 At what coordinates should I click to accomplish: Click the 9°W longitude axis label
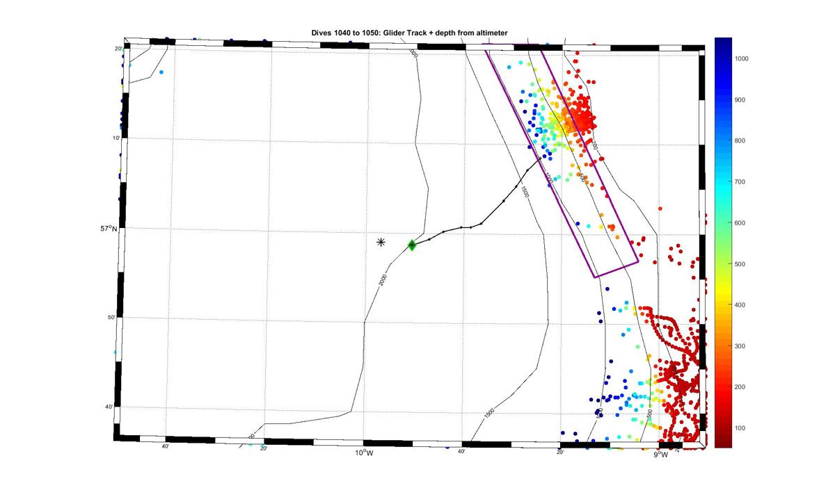tap(660, 455)
